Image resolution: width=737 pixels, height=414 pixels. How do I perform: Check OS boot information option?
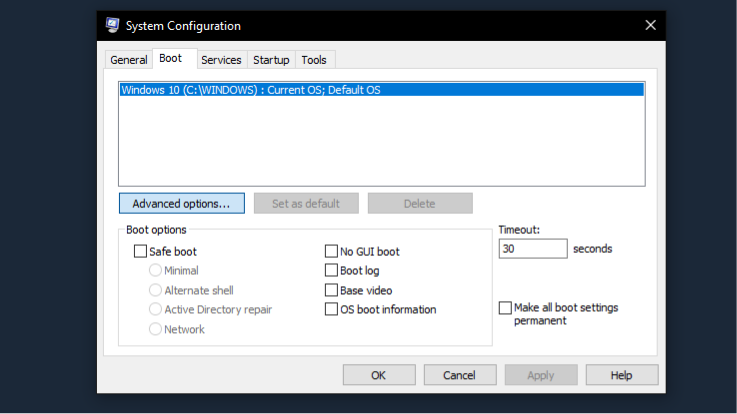tap(331, 310)
